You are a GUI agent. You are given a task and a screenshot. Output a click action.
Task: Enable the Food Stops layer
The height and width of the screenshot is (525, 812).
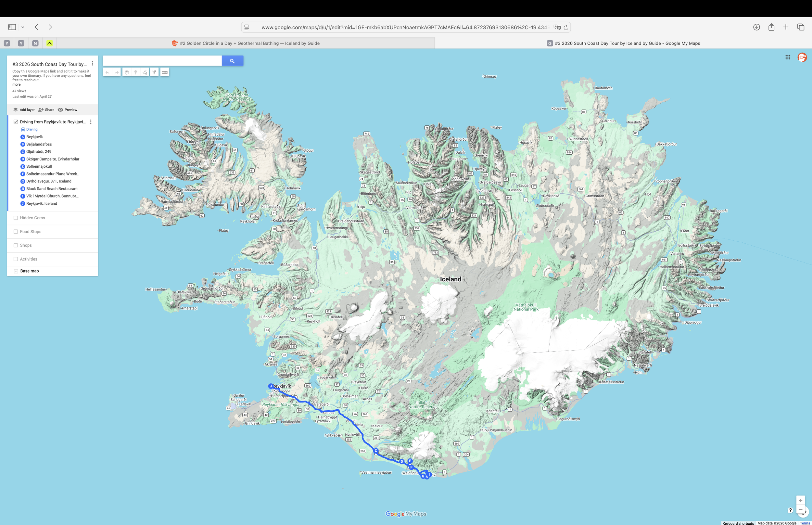coord(16,232)
